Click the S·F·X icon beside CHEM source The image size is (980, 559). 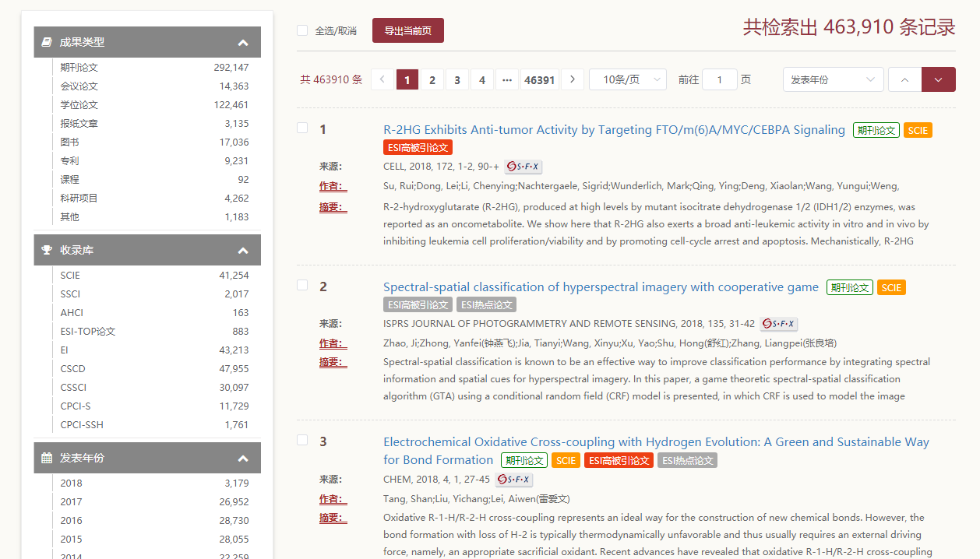pyautogui.click(x=513, y=480)
